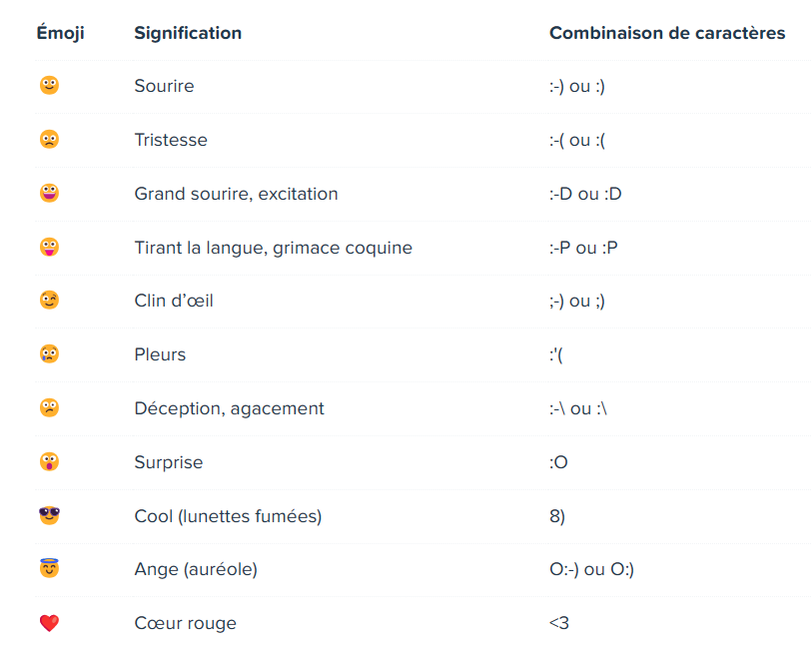Click the winking face emoji
The width and height of the screenshot is (812, 650).
pos(49,301)
